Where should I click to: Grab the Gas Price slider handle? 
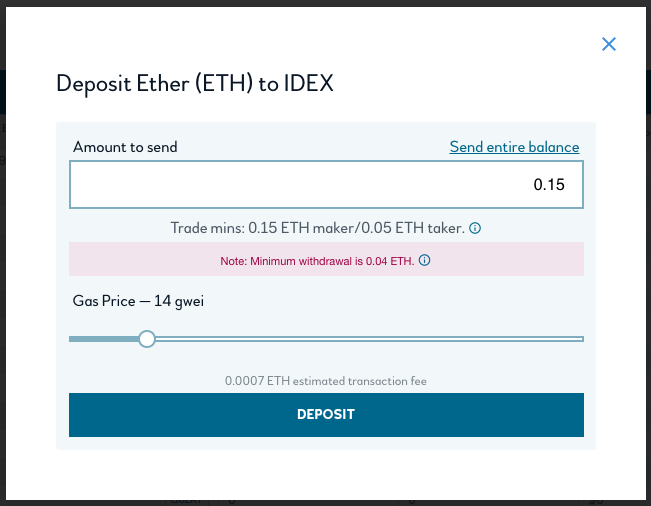147,339
